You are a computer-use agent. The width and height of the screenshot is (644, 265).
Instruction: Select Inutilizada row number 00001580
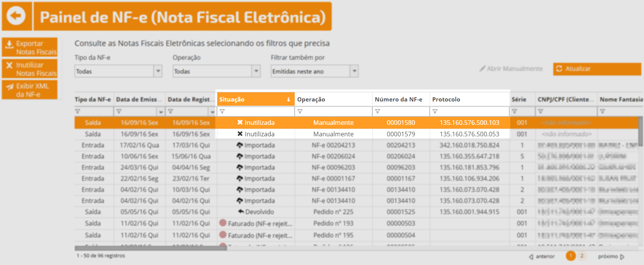click(356, 123)
